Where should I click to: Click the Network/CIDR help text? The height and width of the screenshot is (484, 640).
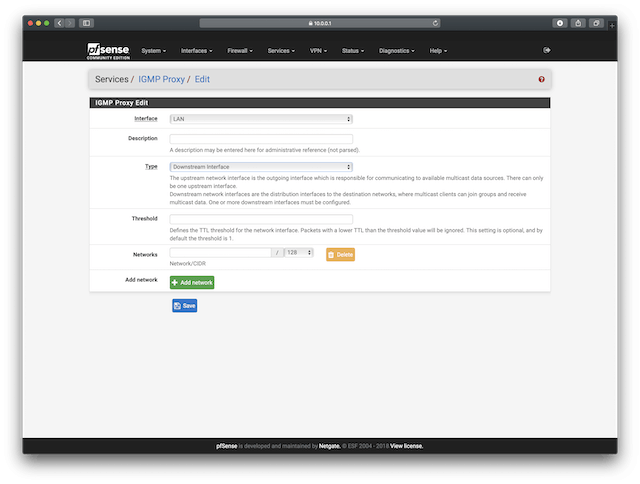pos(188,264)
